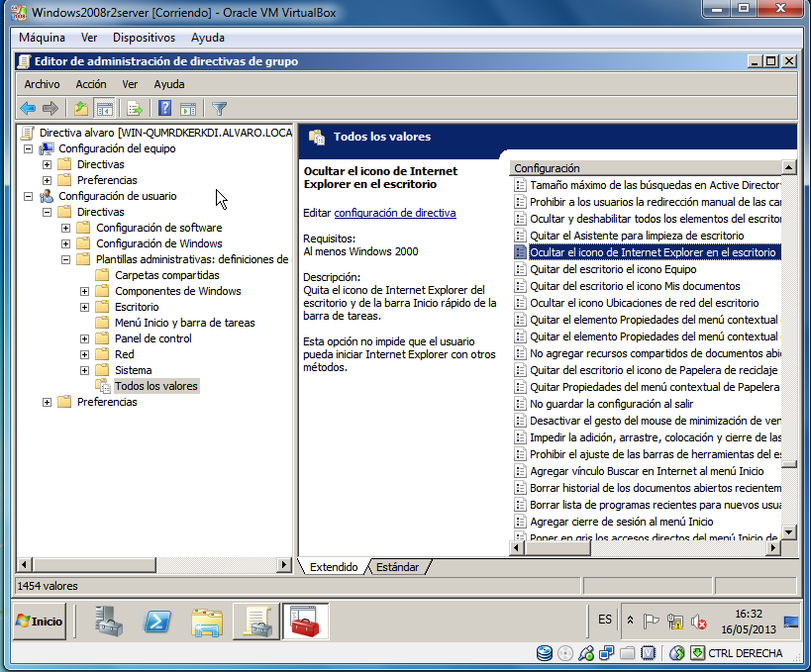The height and width of the screenshot is (672, 811).
Task: Expand the Escritorio tree node
Action: [85, 307]
